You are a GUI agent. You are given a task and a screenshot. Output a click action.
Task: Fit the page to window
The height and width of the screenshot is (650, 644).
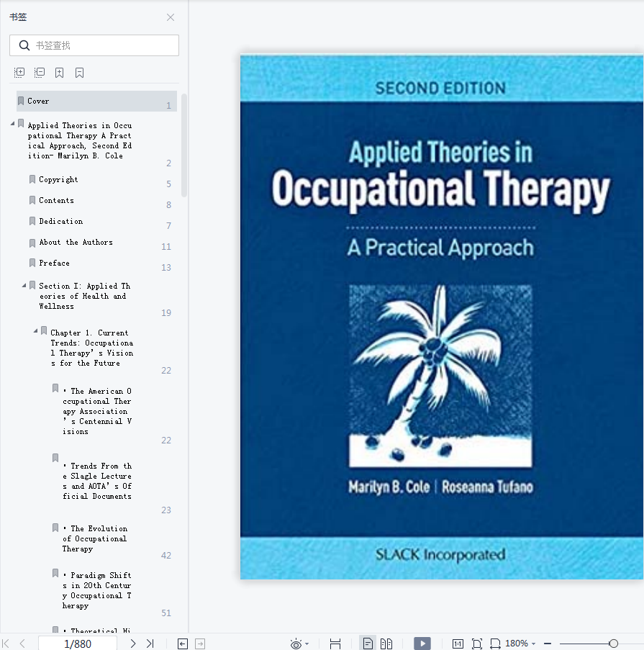point(477,644)
